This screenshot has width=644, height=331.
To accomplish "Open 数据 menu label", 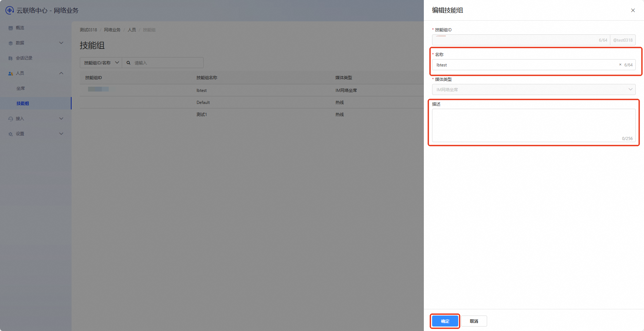I will point(20,43).
